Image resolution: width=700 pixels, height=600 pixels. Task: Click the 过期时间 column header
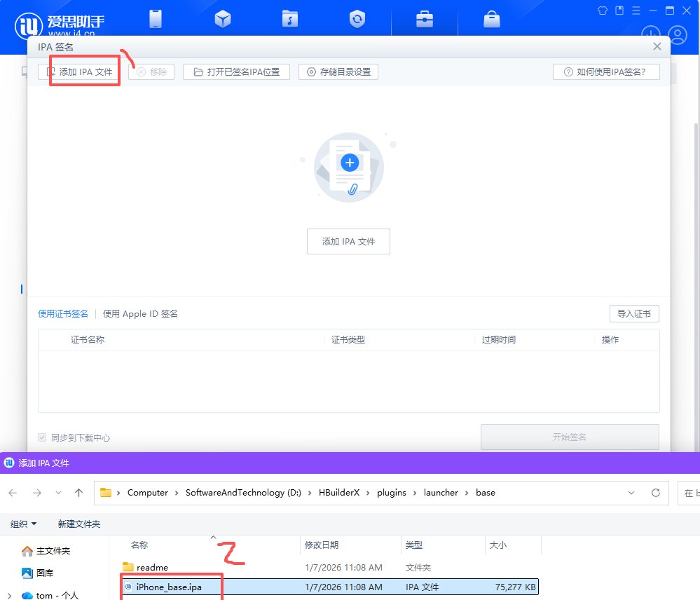pyautogui.click(x=499, y=340)
